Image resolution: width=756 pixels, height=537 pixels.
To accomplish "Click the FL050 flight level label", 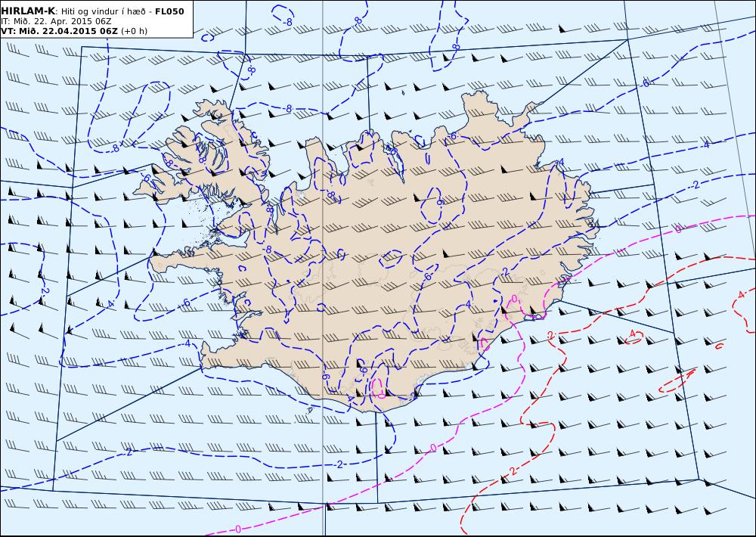I will [x=169, y=11].
